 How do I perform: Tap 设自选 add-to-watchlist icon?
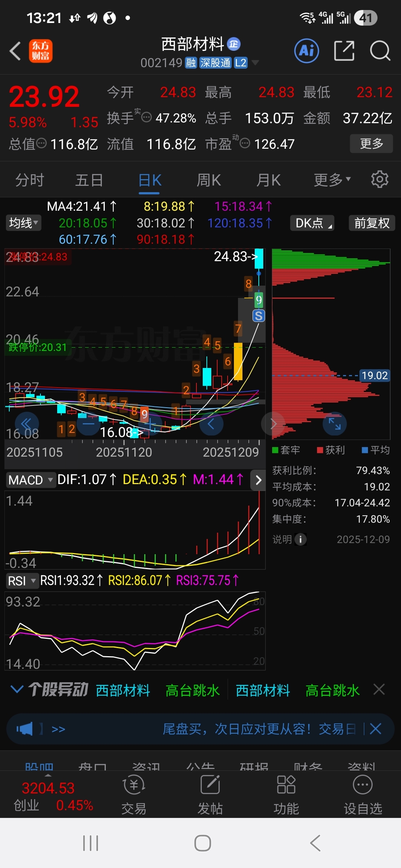click(x=363, y=795)
